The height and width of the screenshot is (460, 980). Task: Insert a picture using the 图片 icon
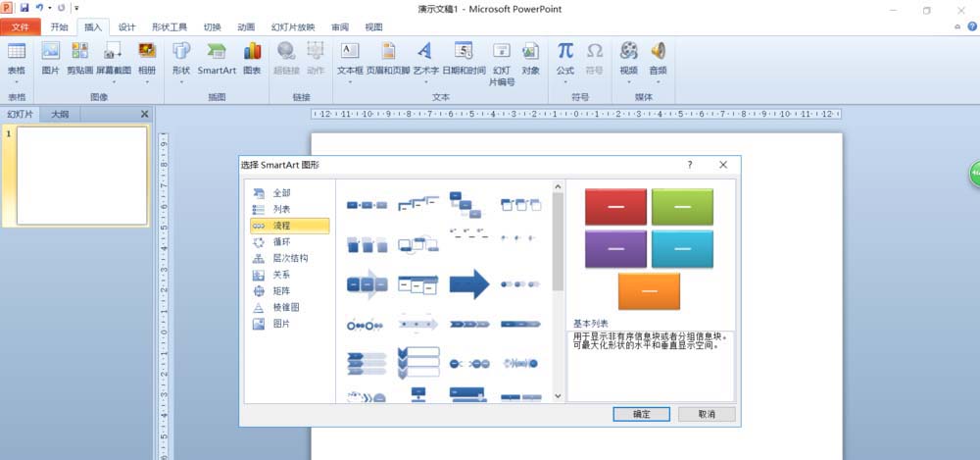[50, 58]
